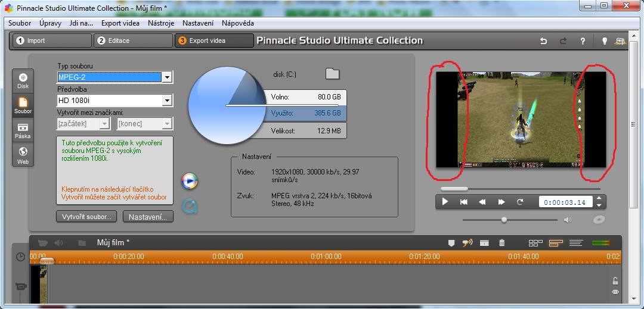Jump to start of the movie
Viewport: 644px width, 309px height.
[x=464, y=202]
